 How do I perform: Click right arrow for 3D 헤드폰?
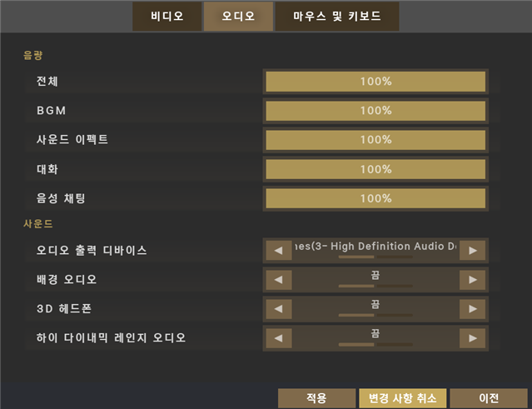pyautogui.click(x=473, y=308)
